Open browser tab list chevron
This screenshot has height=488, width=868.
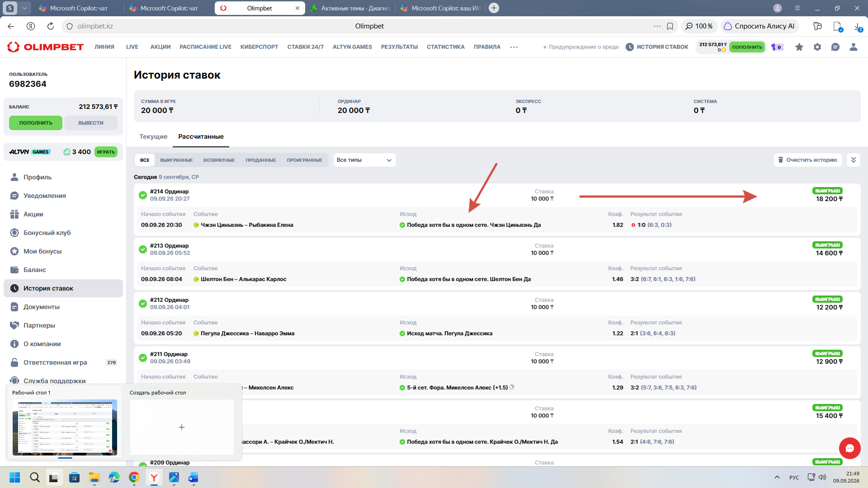click(24, 8)
